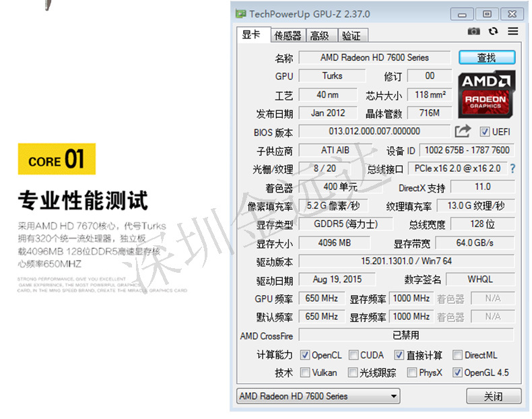Screen dimensions: 532x419
Task: Enable the Vulkan checkbox
Action: 305,373
